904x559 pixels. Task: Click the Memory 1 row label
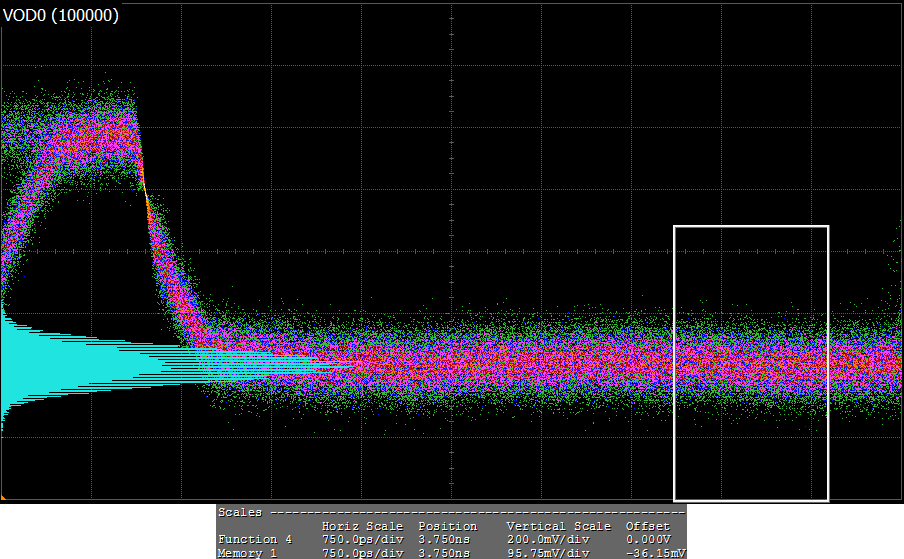[249, 552]
